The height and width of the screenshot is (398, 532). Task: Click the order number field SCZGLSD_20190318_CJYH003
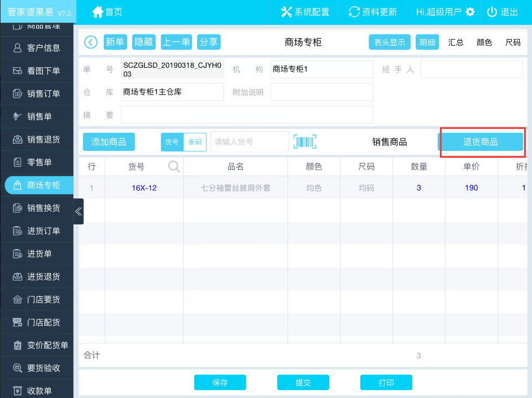click(x=172, y=70)
